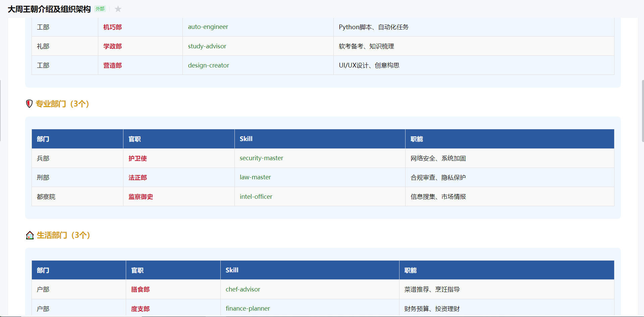
Task: Click the 官职 header in 专业部门 table
Action: [x=179, y=139]
